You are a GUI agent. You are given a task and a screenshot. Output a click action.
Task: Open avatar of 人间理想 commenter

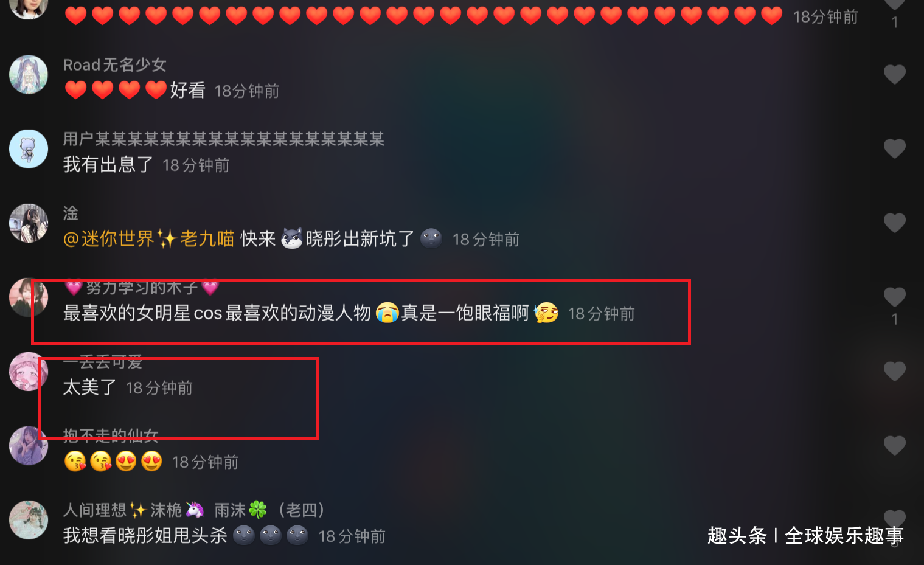click(x=29, y=520)
